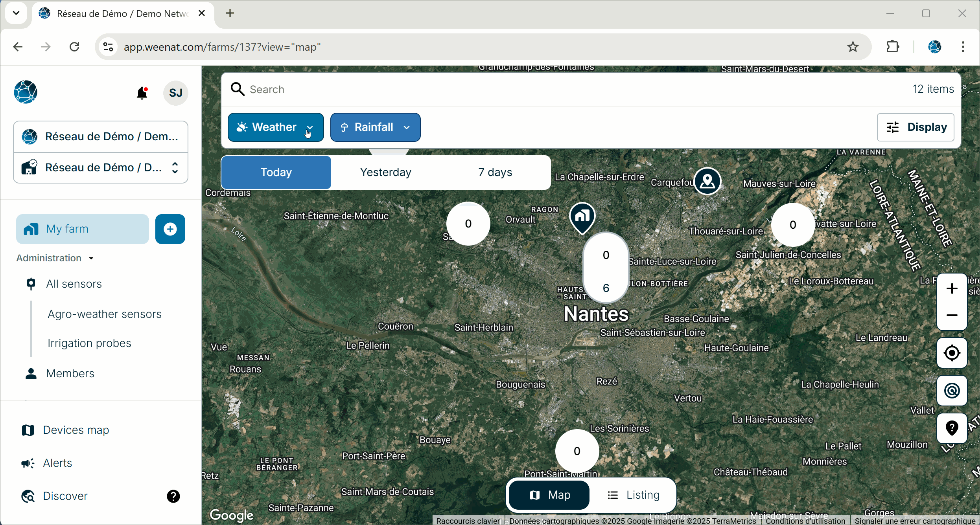Screen dimensions: 980x525
Task: Select the farm house map marker
Action: [x=582, y=217]
